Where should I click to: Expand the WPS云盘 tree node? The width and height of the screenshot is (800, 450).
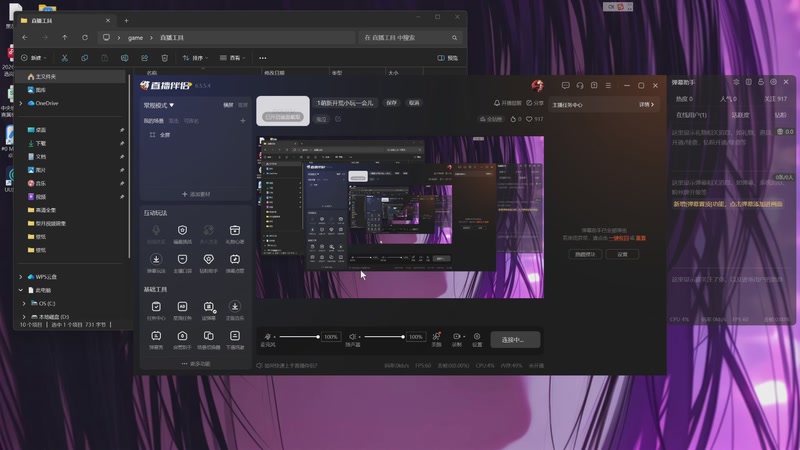coord(21,277)
